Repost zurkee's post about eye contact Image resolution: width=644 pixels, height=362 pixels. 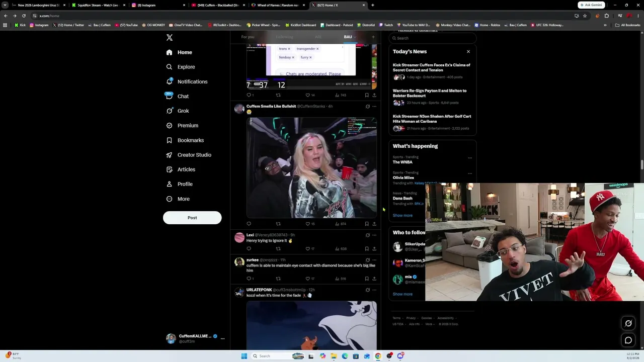point(278,279)
